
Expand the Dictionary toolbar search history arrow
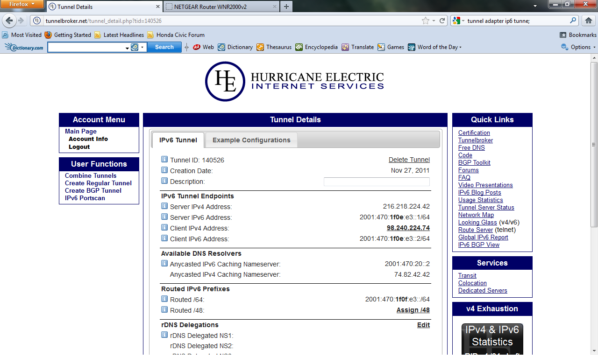coord(127,48)
